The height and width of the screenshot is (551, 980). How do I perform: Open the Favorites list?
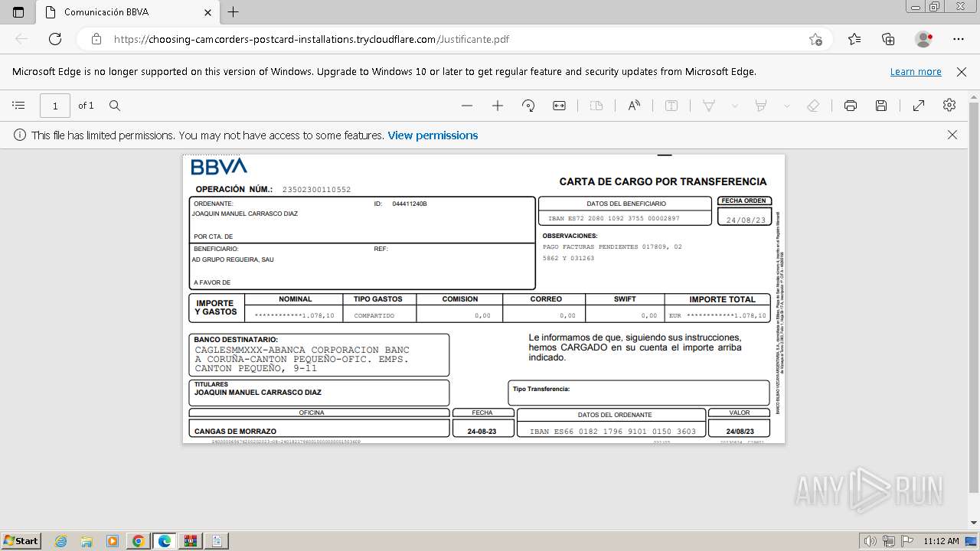pyautogui.click(x=854, y=39)
